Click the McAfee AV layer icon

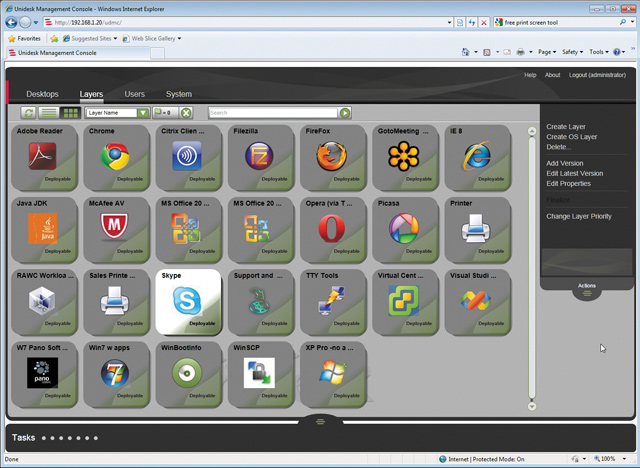click(x=115, y=227)
